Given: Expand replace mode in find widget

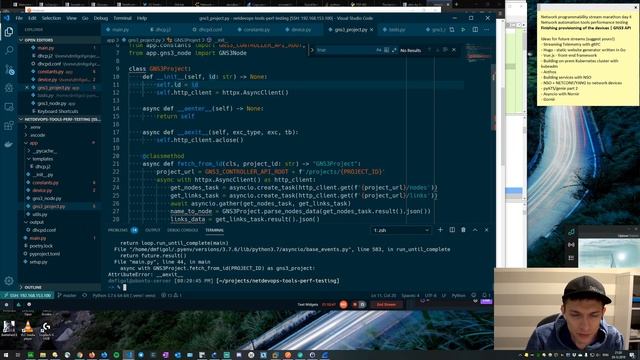Looking at the screenshot, I should [x=312, y=50].
